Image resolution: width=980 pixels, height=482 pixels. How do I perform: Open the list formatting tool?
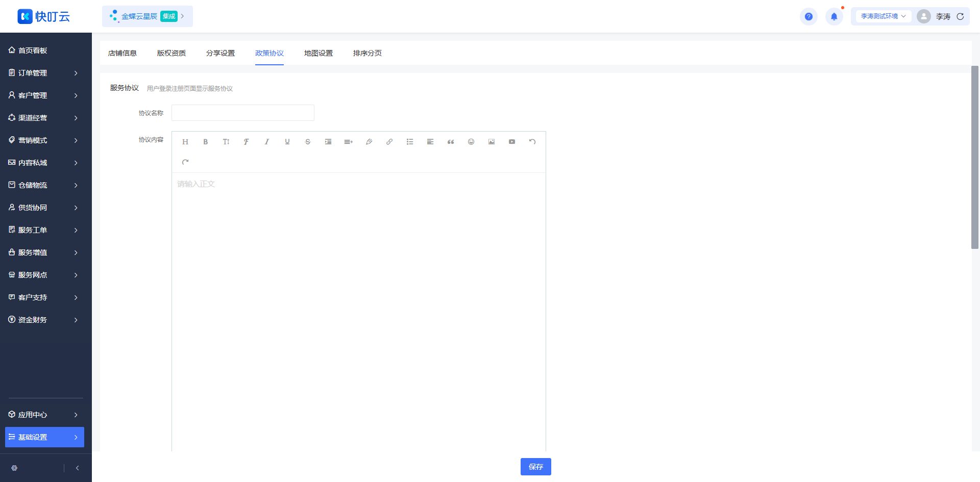click(x=410, y=142)
